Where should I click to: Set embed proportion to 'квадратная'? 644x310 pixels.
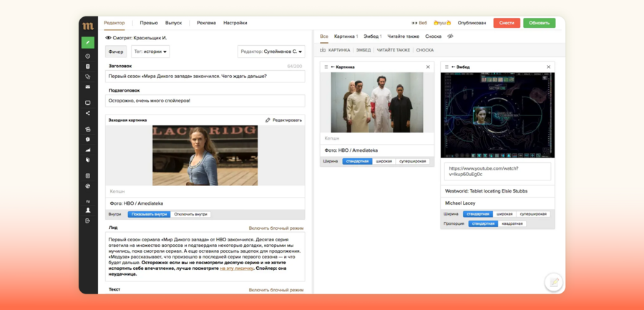coord(512,223)
